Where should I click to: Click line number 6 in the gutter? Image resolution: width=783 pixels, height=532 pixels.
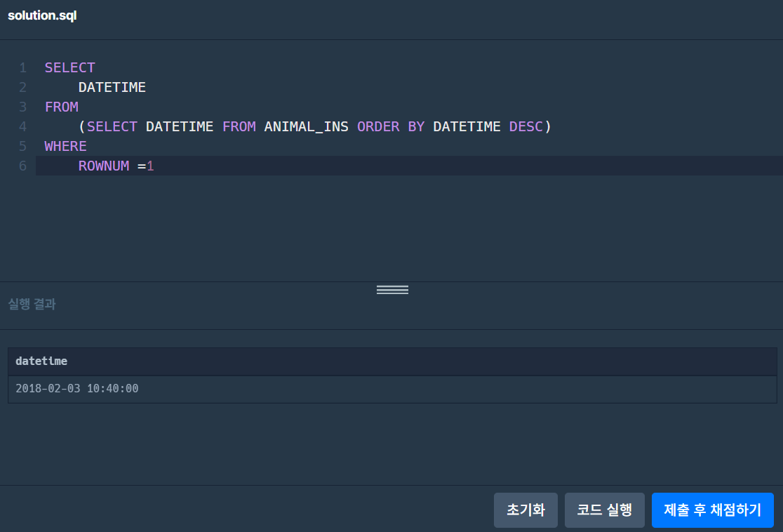coord(22,166)
